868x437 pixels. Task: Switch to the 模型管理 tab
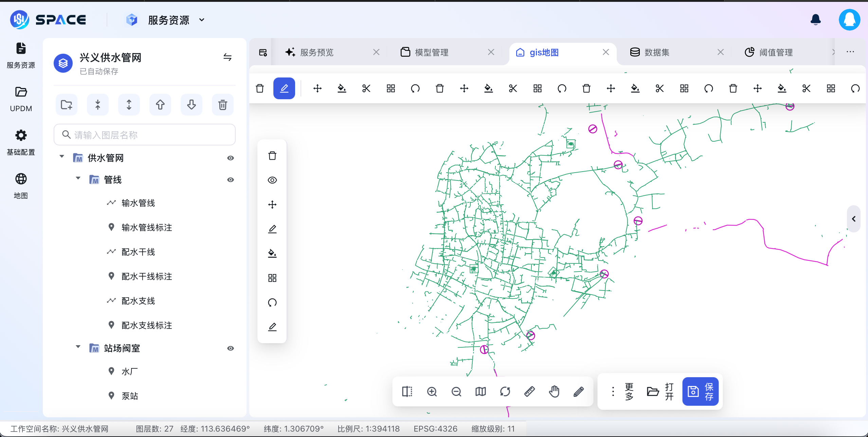[431, 52]
